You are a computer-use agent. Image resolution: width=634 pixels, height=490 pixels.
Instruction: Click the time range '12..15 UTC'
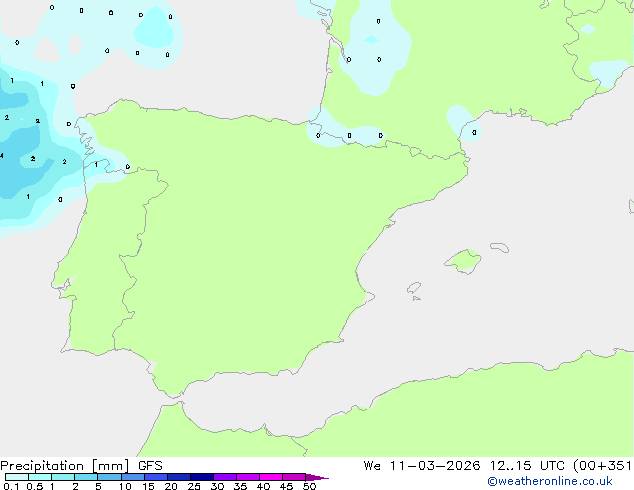(x=527, y=466)
